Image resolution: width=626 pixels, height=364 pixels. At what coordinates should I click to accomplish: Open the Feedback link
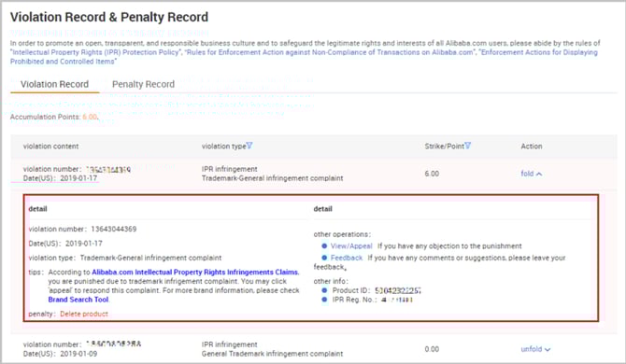[347, 258]
